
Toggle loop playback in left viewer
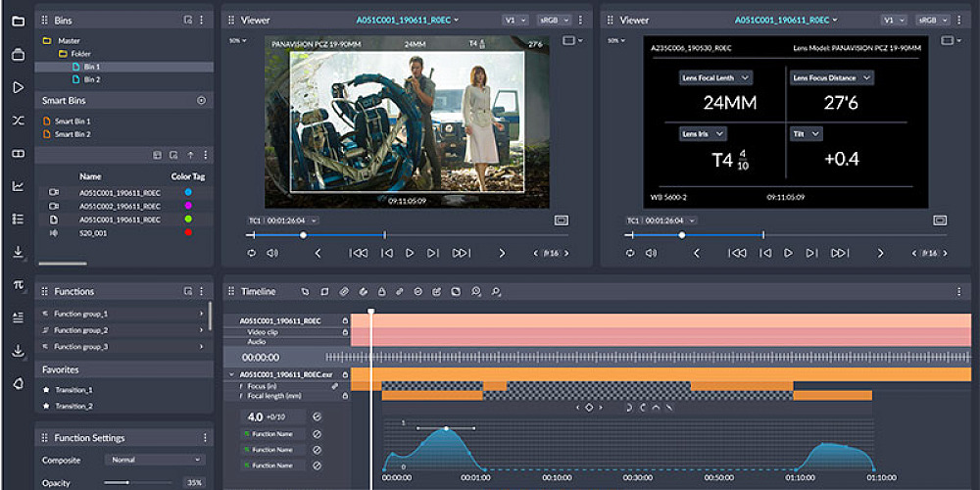251,253
